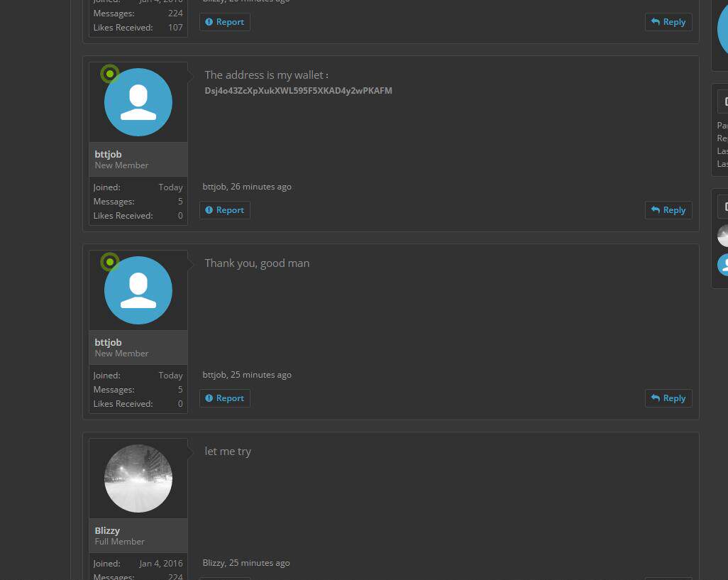
Task: Click 'Blizzy, 25 minutes ago' timestamp
Action: 246,563
